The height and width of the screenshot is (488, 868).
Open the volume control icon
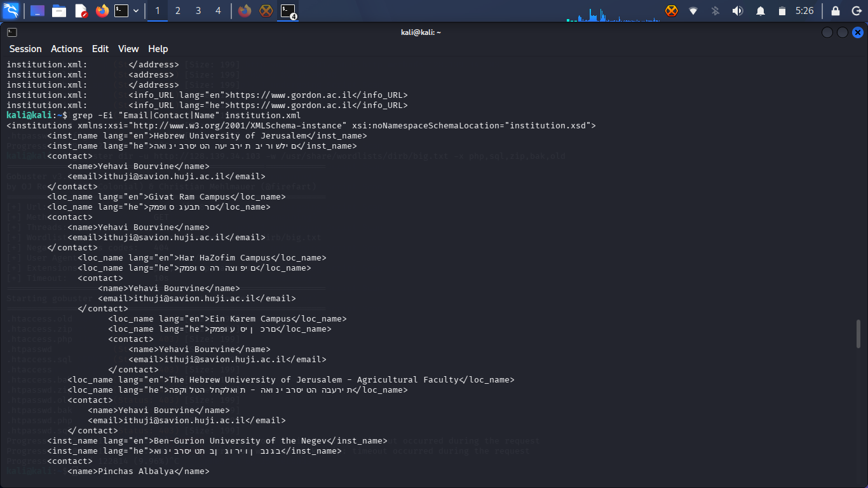point(737,11)
